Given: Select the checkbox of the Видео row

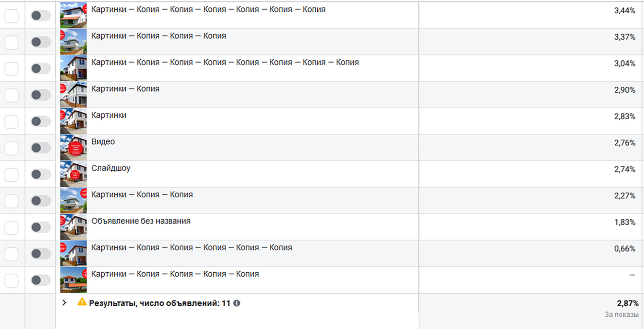Looking at the screenshot, I should pyautogui.click(x=12, y=148).
